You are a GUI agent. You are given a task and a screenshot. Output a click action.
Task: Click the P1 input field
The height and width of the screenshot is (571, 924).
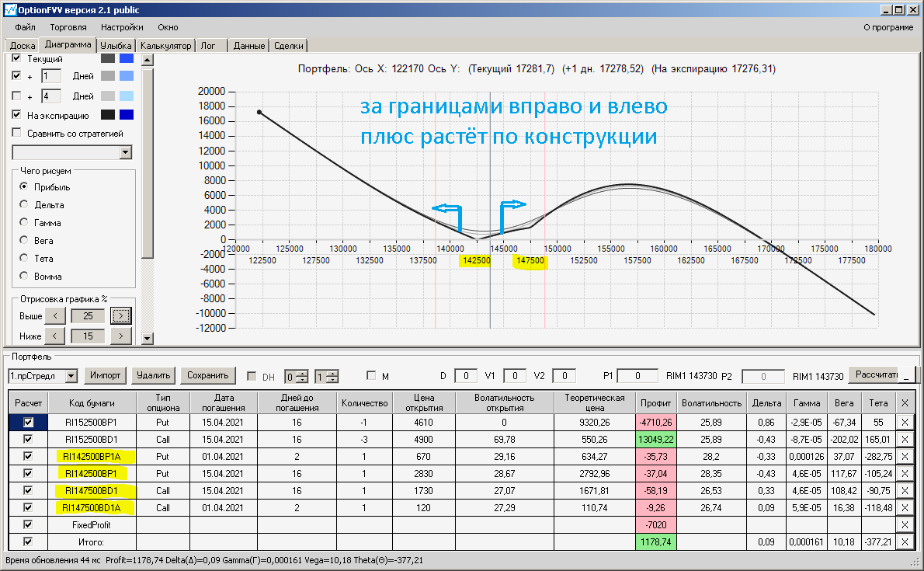coord(637,376)
